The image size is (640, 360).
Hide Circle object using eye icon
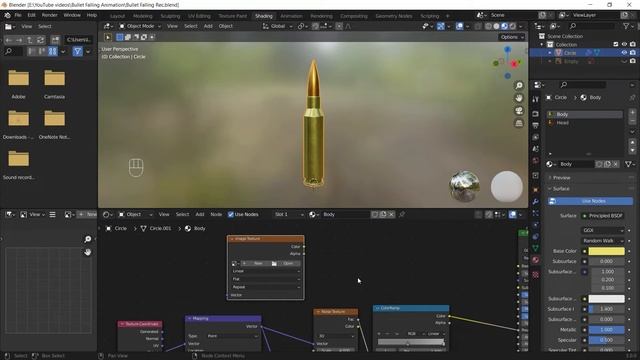tap(624, 53)
